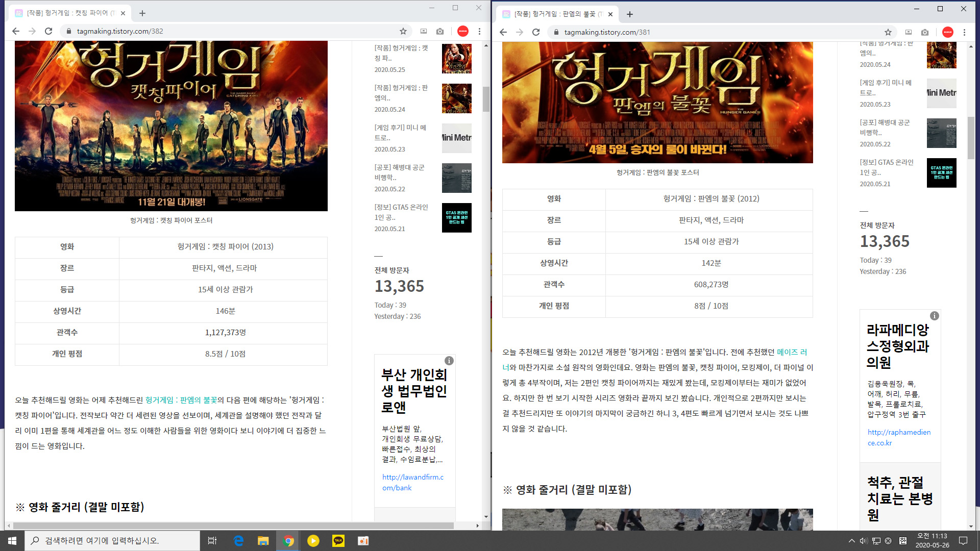This screenshot has width=980, height=551.
Task: Click the red extension icon in left browser
Action: (x=462, y=31)
